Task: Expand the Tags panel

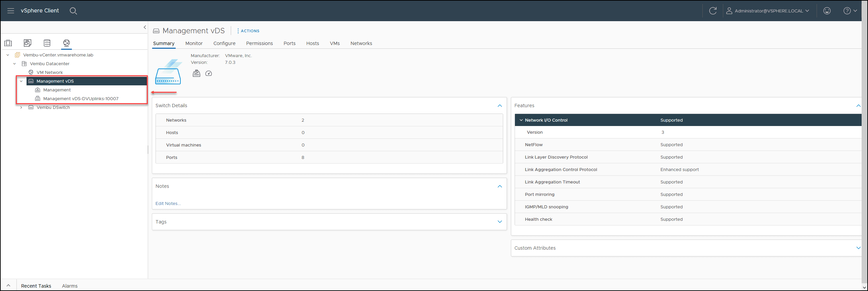Action: pos(500,222)
